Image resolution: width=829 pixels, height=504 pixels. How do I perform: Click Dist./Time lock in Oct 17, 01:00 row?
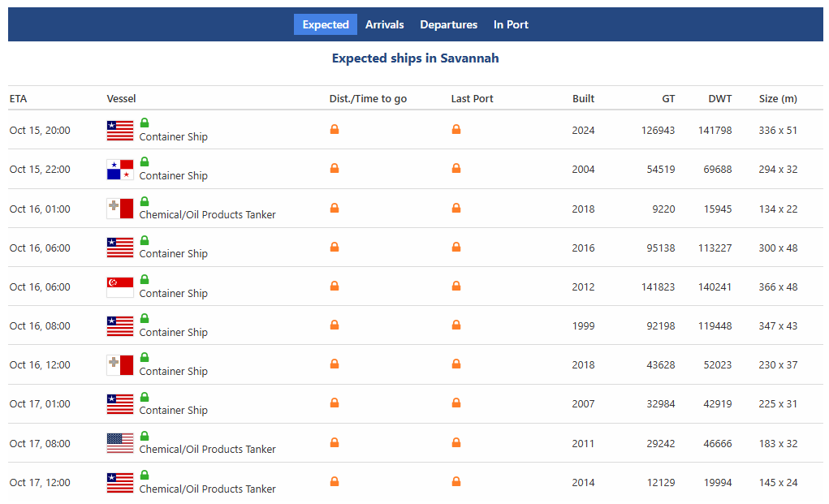click(x=335, y=403)
